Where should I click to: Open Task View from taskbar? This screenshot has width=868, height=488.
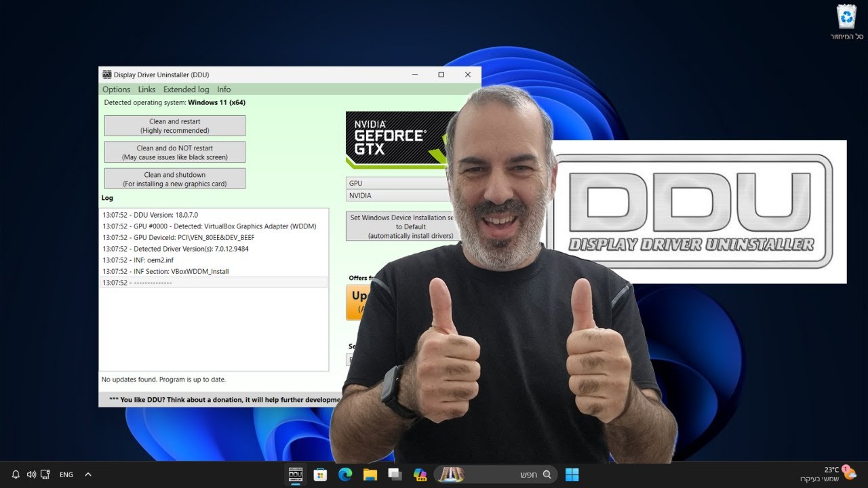[395, 474]
